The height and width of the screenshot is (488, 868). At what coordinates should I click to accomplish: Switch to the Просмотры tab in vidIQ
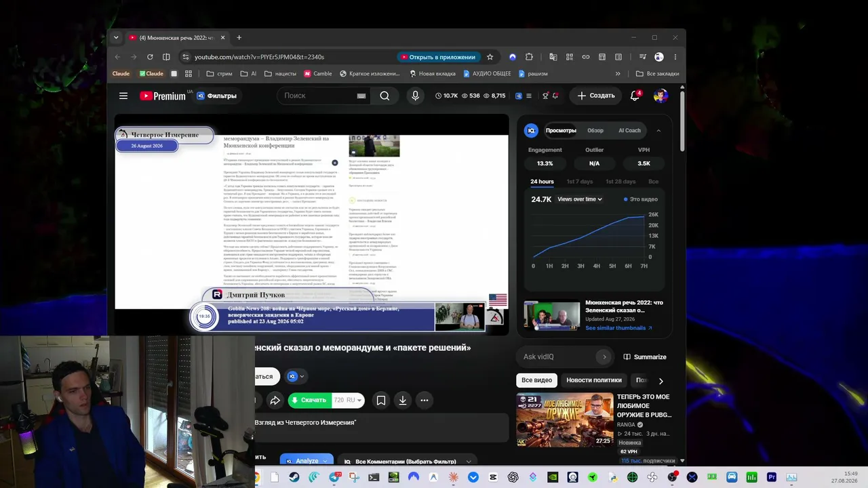point(561,130)
